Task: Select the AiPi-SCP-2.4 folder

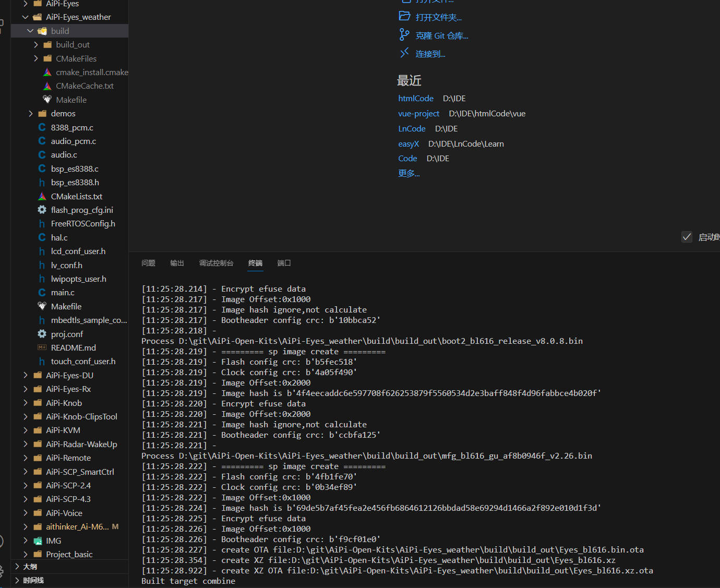Action: (69, 485)
